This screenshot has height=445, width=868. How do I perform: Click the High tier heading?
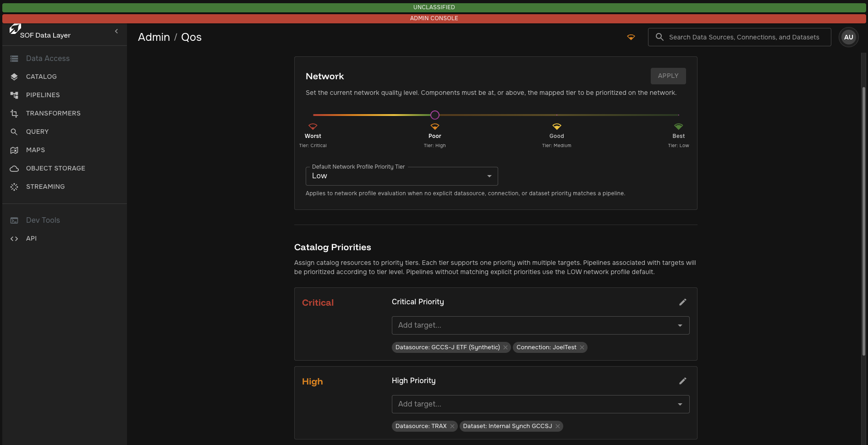pos(312,382)
